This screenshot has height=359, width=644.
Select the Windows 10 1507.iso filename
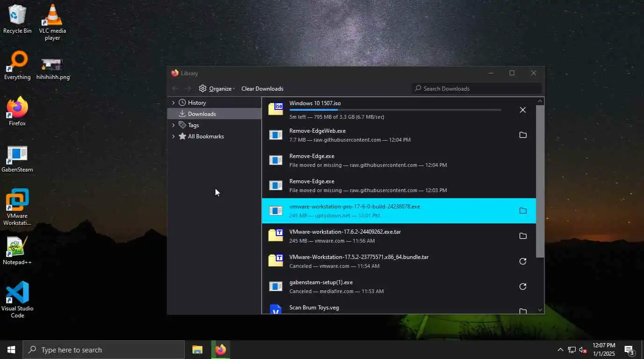point(315,103)
